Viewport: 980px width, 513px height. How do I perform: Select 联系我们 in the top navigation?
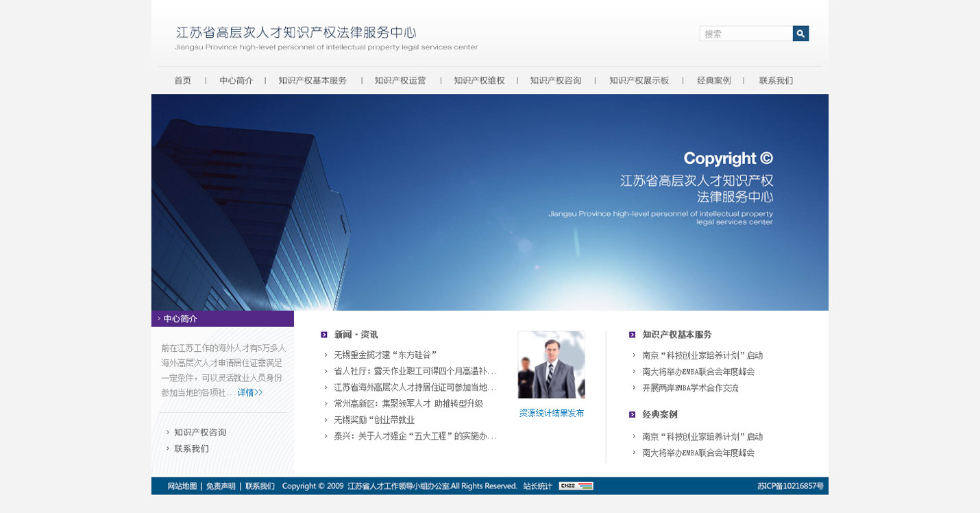point(776,80)
